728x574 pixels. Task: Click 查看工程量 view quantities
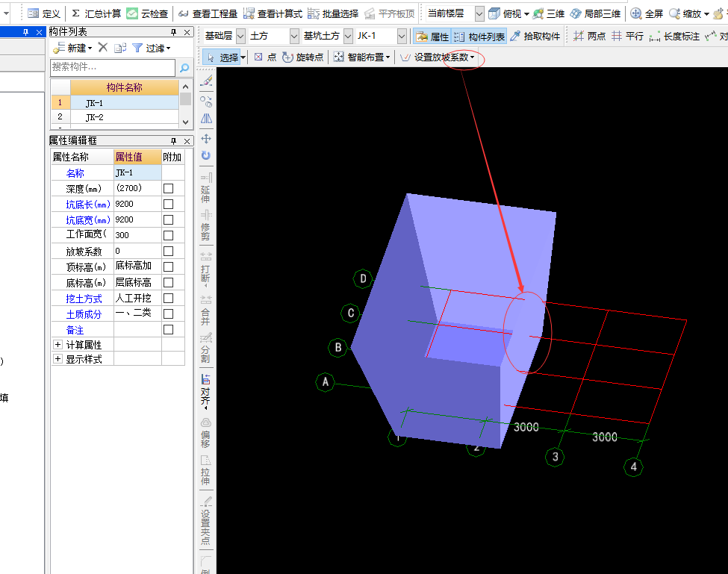[x=208, y=13]
